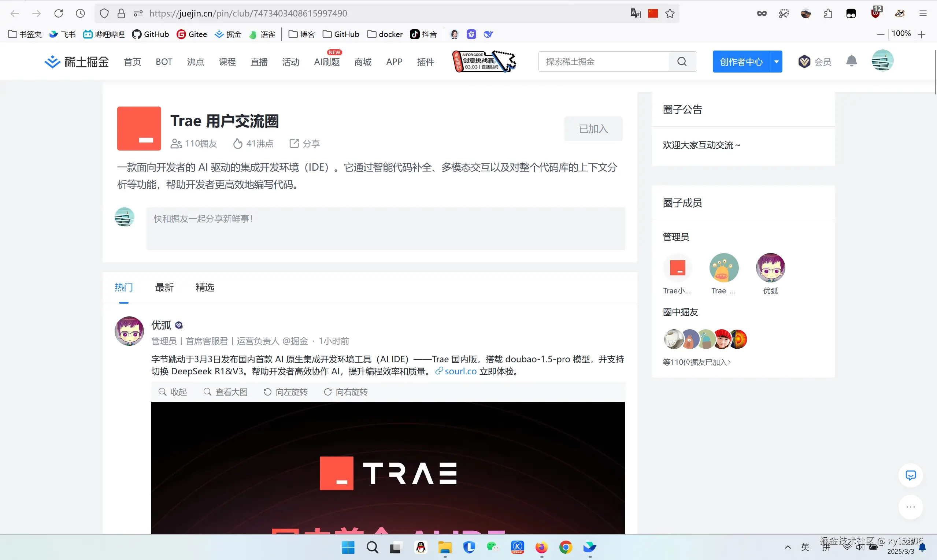Open the browser hamburger menu

(923, 13)
